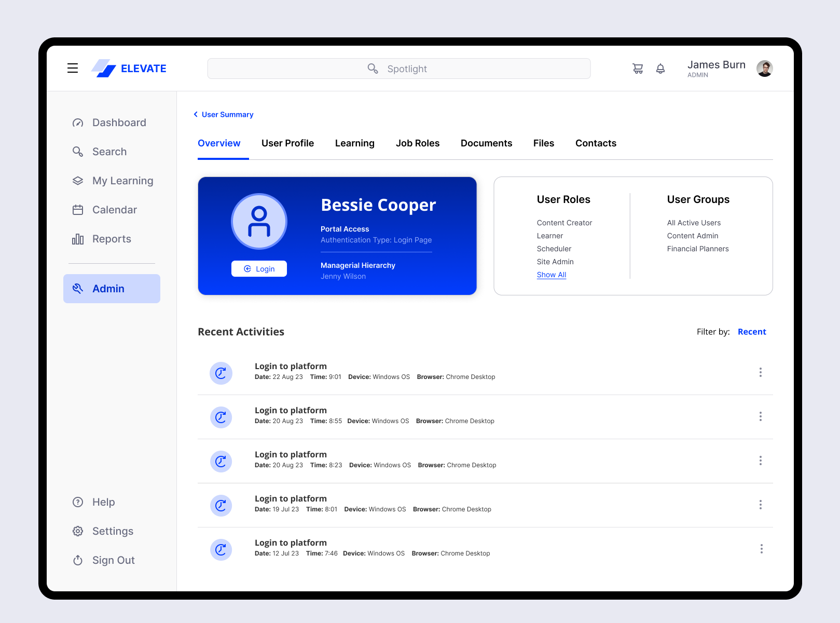Viewport: 840px width, 623px height.
Task: Sign Out of the platform
Action: [x=113, y=560]
